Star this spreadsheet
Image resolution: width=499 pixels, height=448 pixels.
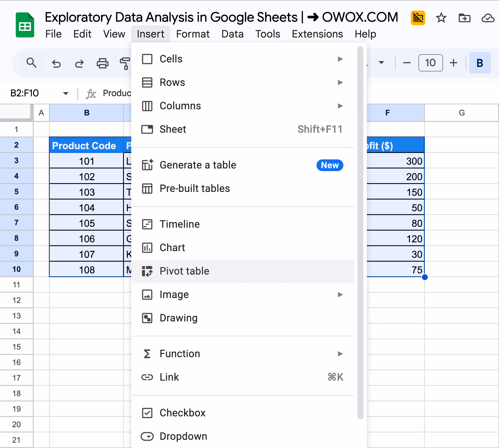441,18
